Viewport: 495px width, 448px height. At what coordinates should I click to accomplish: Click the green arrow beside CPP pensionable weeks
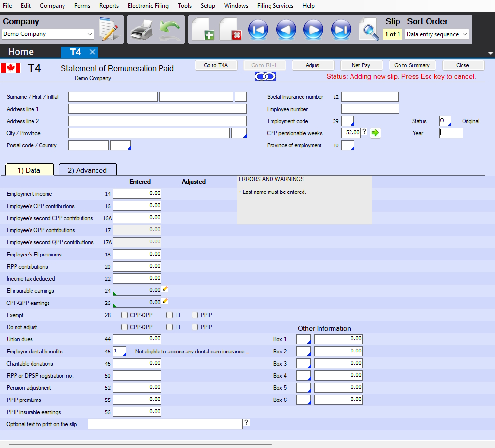coord(376,133)
